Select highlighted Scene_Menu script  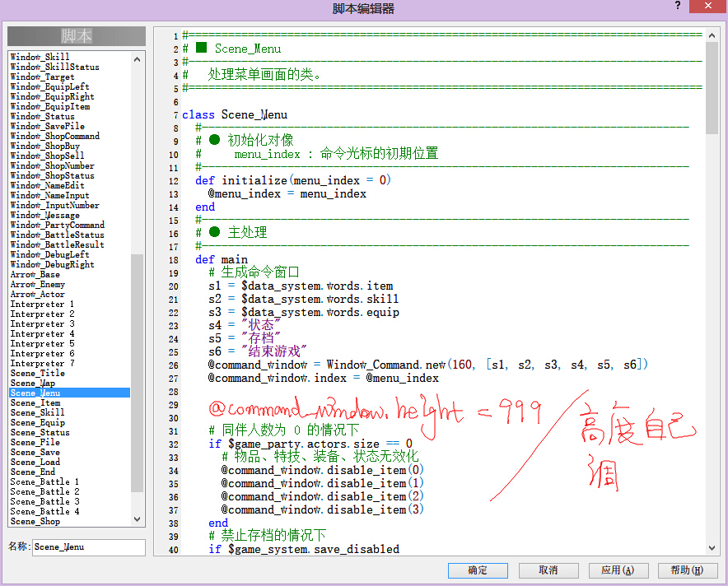70,393
